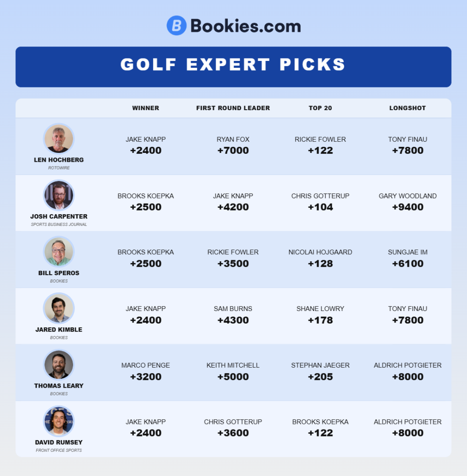The height and width of the screenshot is (476, 467).
Task: Click Len Hochberg's Ryan Fox +7000 pick
Action: point(233,145)
